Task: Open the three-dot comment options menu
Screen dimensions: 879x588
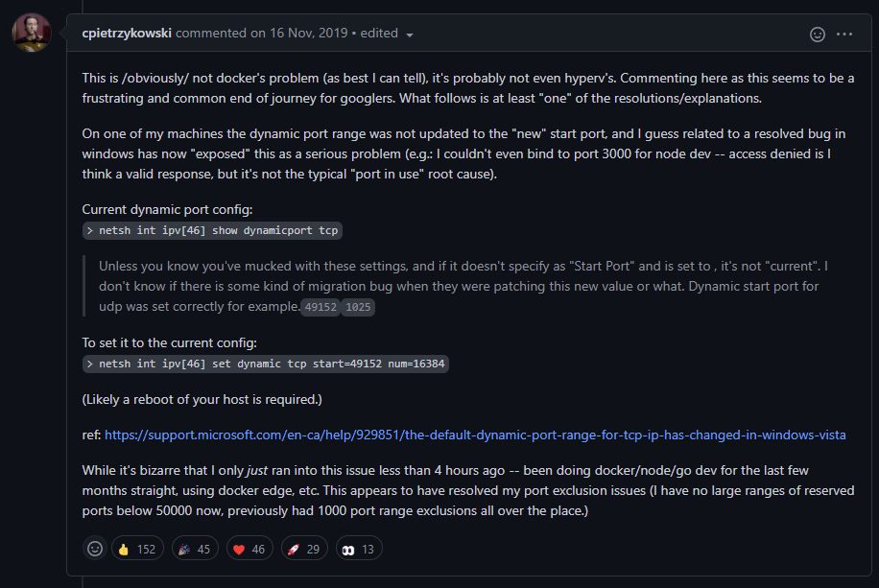Action: [844, 34]
